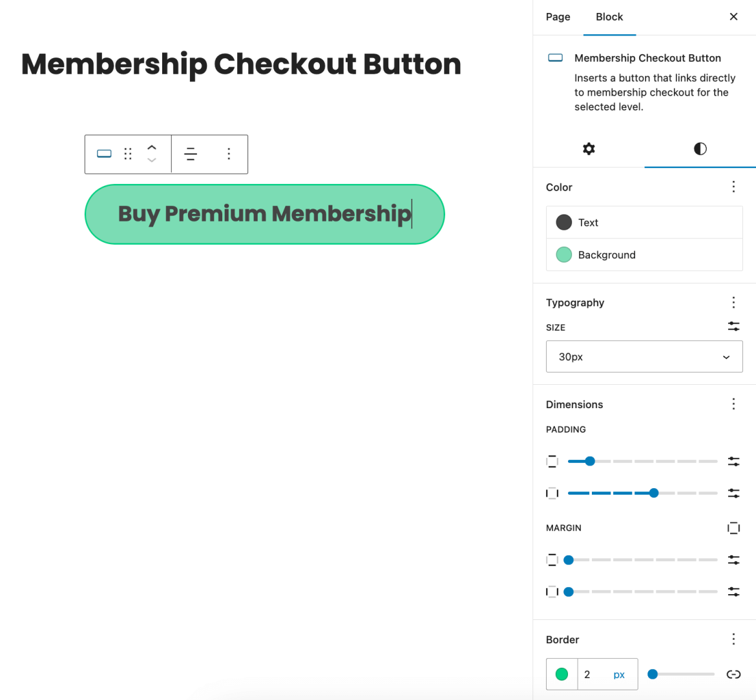
Task: Switch to the Styles tab
Action: click(700, 149)
